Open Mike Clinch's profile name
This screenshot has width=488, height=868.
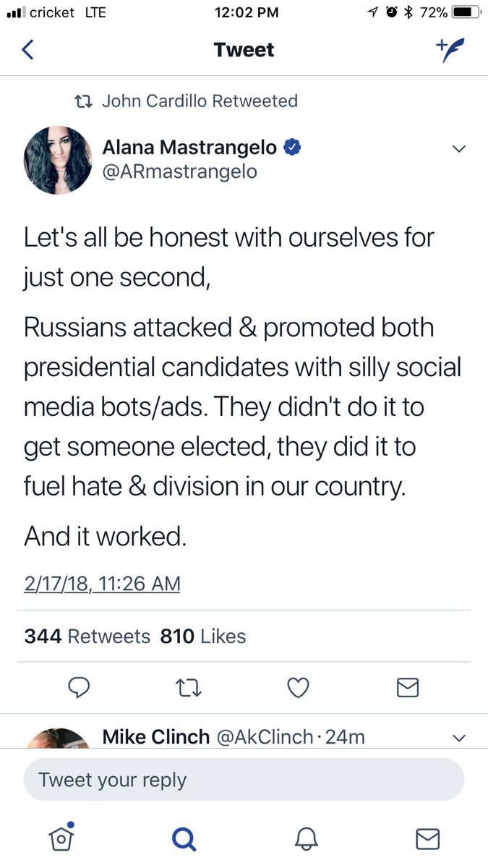[x=156, y=737]
